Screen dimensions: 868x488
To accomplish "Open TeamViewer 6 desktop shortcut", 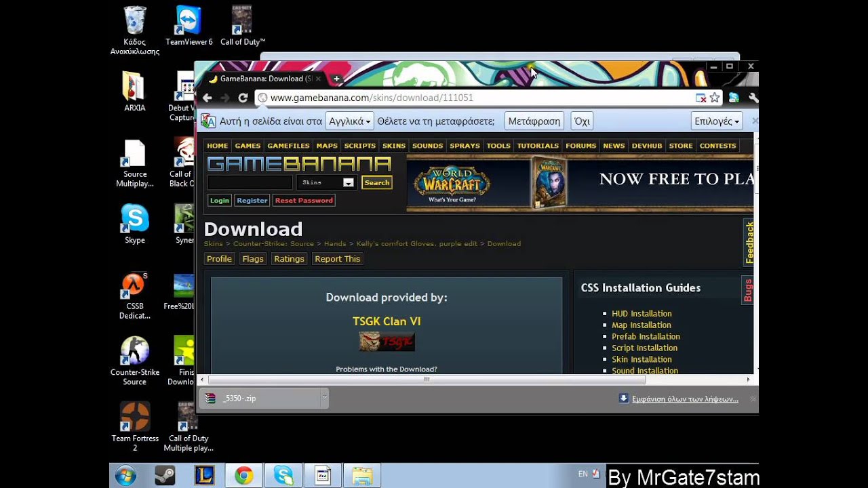I will coord(189,26).
